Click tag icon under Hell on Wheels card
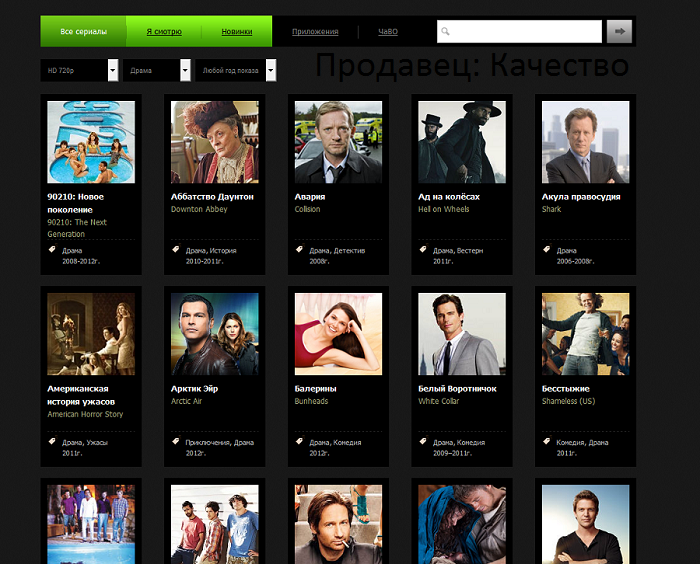Image resolution: width=700 pixels, height=564 pixels. [423, 249]
